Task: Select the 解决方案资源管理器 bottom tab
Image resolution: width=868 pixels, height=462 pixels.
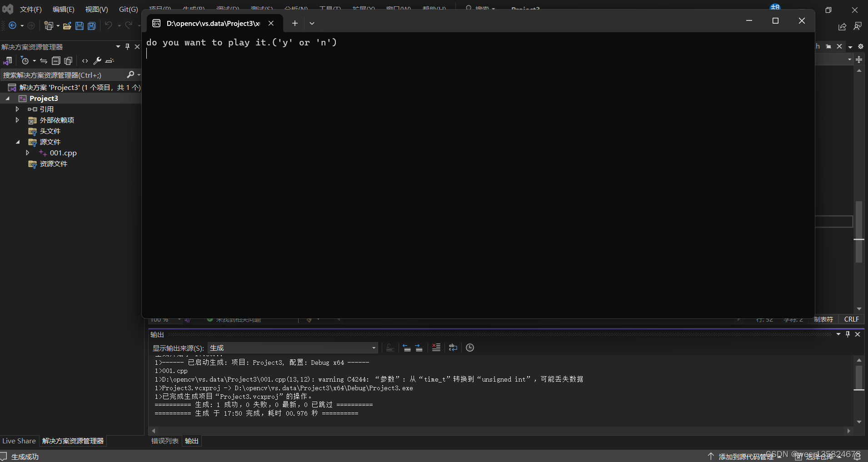Action: click(x=73, y=441)
